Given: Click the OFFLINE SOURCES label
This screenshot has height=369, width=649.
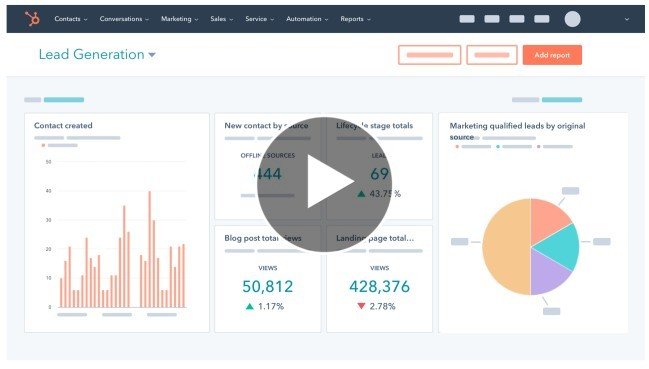Looking at the screenshot, I should pos(268,156).
